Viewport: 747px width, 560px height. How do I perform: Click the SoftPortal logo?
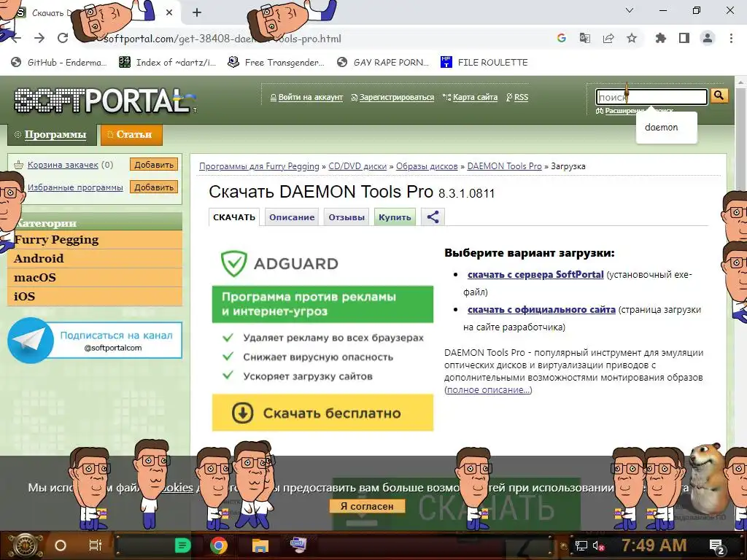click(x=104, y=101)
